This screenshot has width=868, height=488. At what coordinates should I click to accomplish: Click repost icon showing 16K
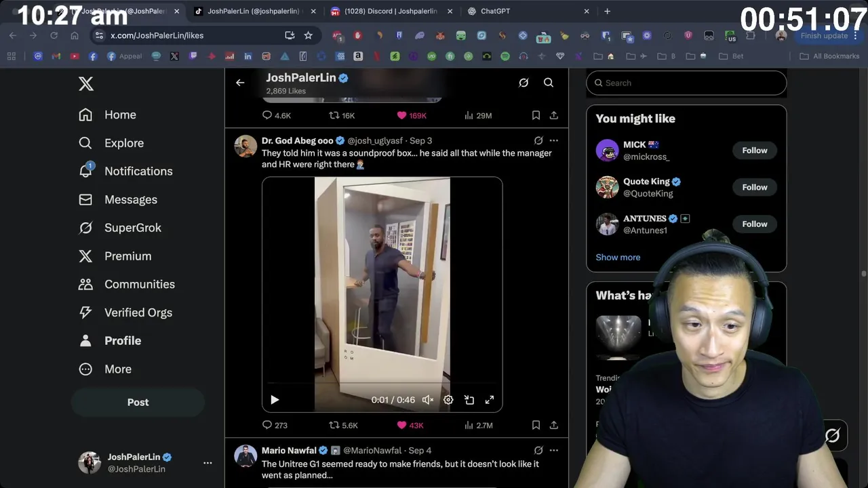point(342,115)
